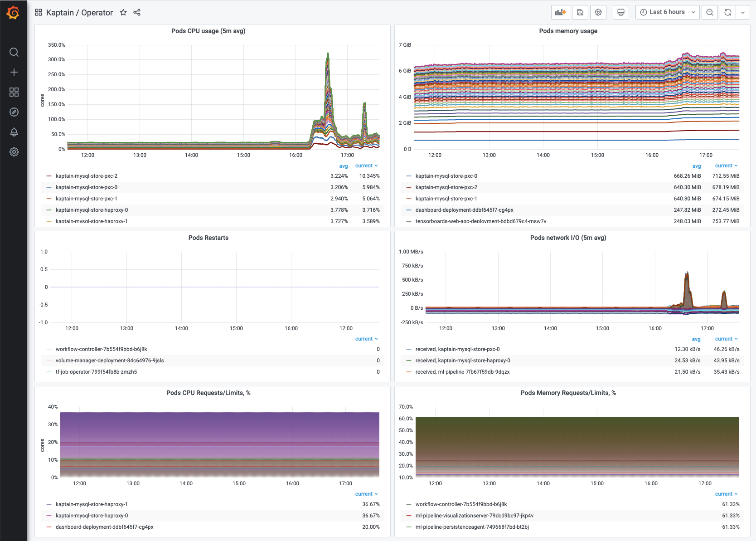Open the configuration gear in sidebar
Image resolution: width=756 pixels, height=541 pixels.
[x=14, y=152]
